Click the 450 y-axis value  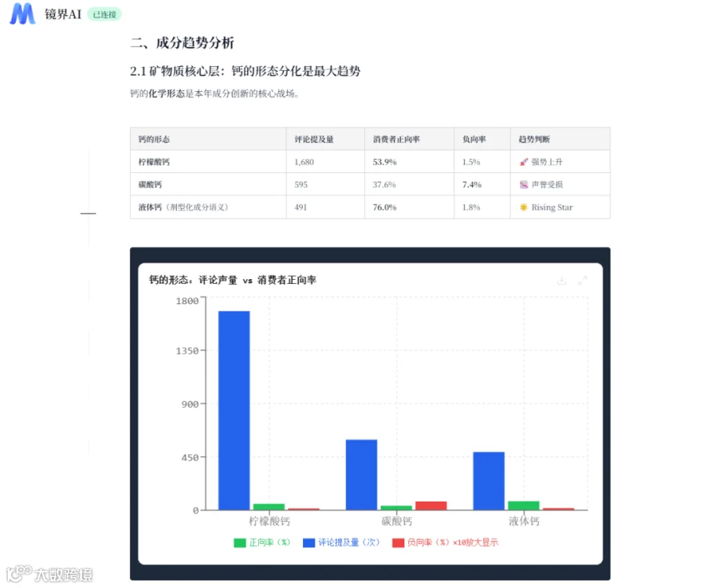tap(190, 458)
